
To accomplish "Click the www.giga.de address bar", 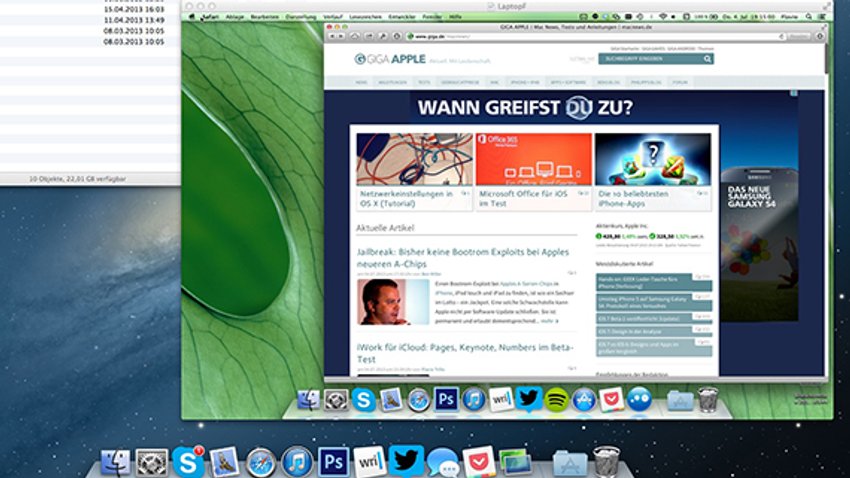I will (x=596, y=36).
